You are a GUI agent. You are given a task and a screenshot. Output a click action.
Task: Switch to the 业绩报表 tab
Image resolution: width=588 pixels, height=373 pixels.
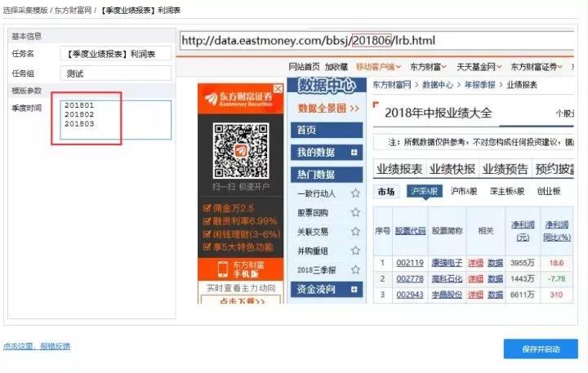tap(399, 169)
